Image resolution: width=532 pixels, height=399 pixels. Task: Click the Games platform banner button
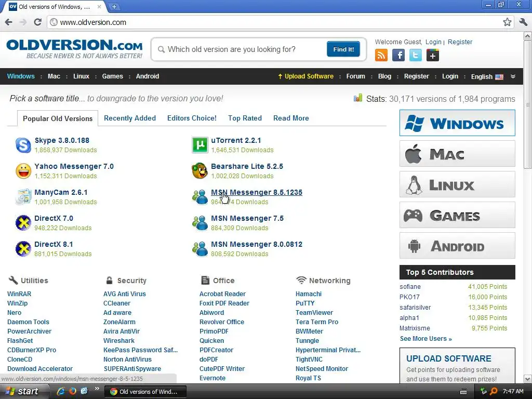pos(457,215)
